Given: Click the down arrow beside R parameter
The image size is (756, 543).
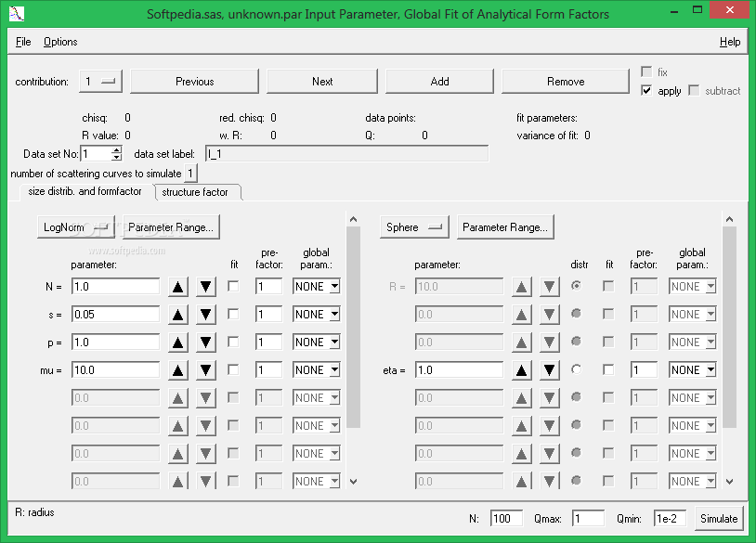Looking at the screenshot, I should tap(549, 287).
